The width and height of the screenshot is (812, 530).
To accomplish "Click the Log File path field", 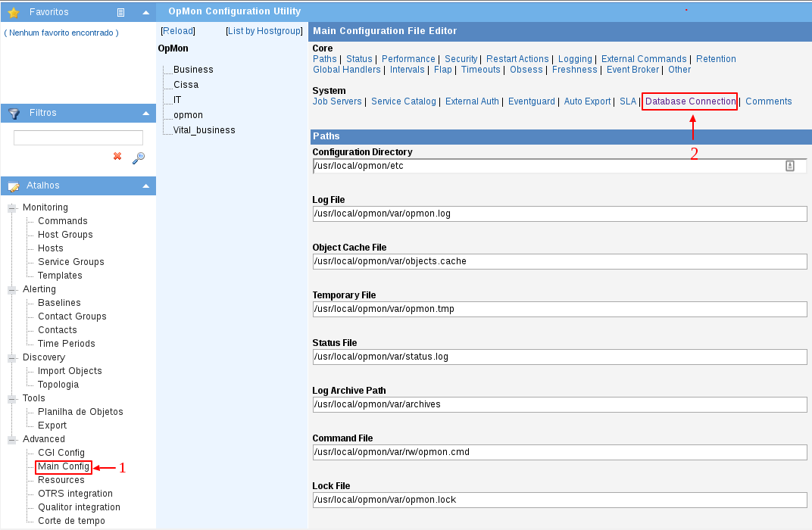I will pos(559,214).
